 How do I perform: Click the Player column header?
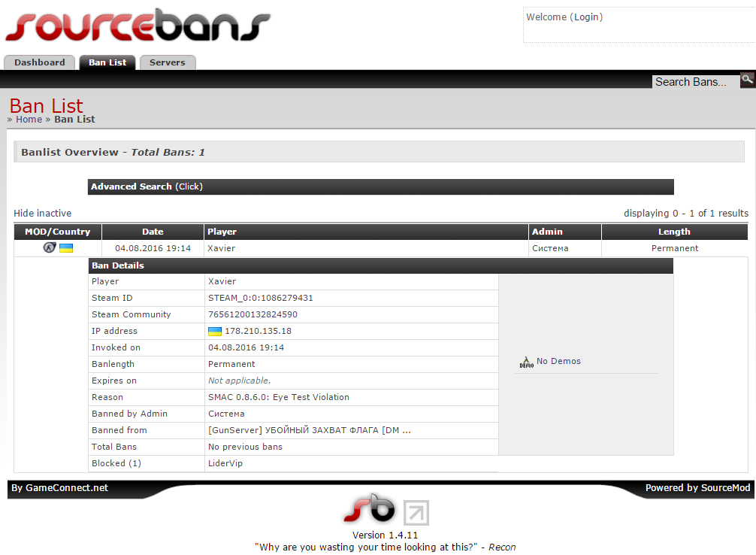tap(366, 232)
